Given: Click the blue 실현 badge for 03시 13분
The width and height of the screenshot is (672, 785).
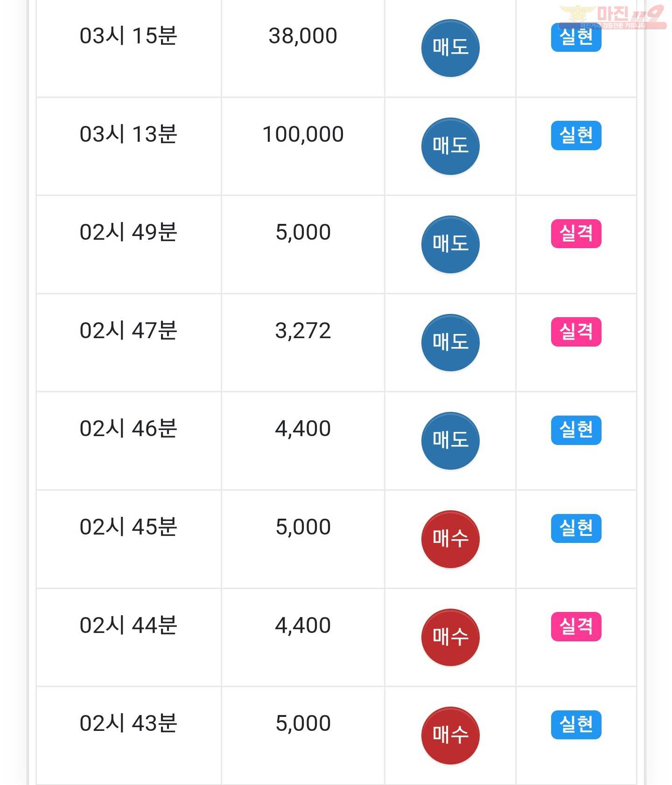Looking at the screenshot, I should tap(576, 135).
